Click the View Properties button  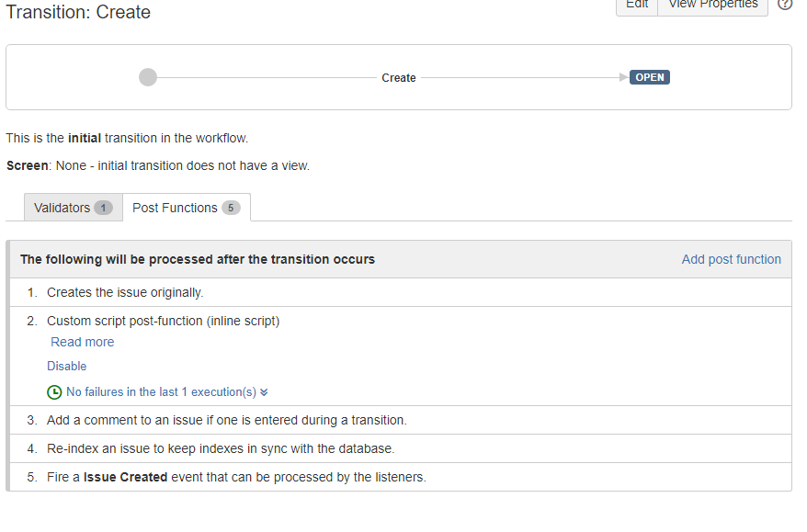point(713,6)
